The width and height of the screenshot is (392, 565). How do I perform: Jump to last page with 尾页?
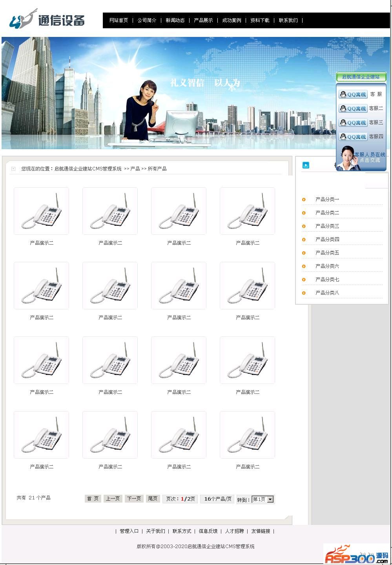pos(153,499)
